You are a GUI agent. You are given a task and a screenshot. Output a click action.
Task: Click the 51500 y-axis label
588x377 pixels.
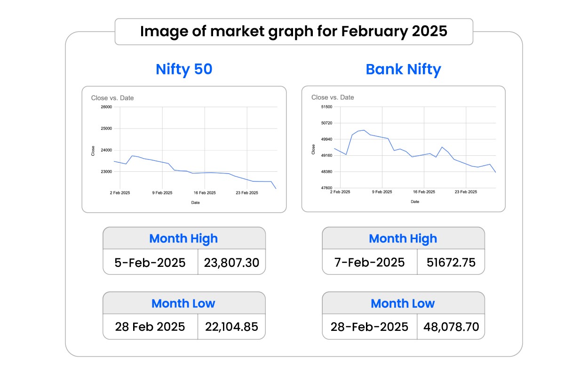[x=326, y=107]
